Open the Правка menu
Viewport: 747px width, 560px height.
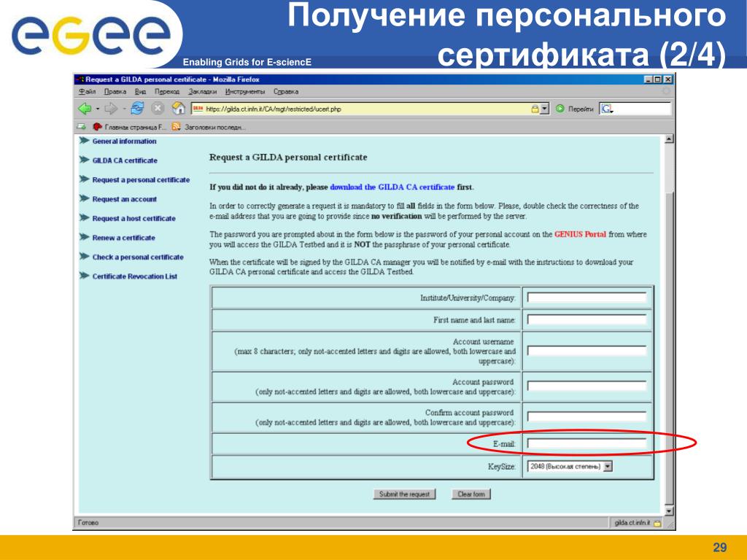coord(115,91)
